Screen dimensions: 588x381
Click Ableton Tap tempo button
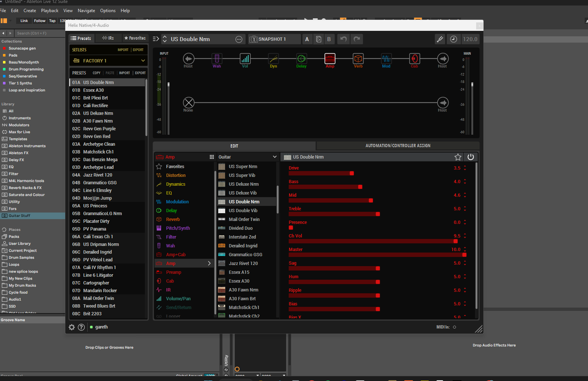52,21
